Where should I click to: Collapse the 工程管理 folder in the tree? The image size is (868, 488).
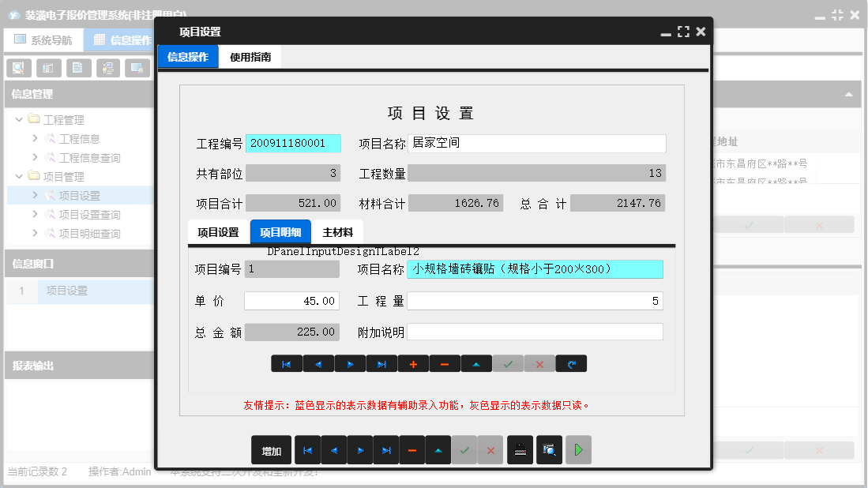(x=17, y=118)
